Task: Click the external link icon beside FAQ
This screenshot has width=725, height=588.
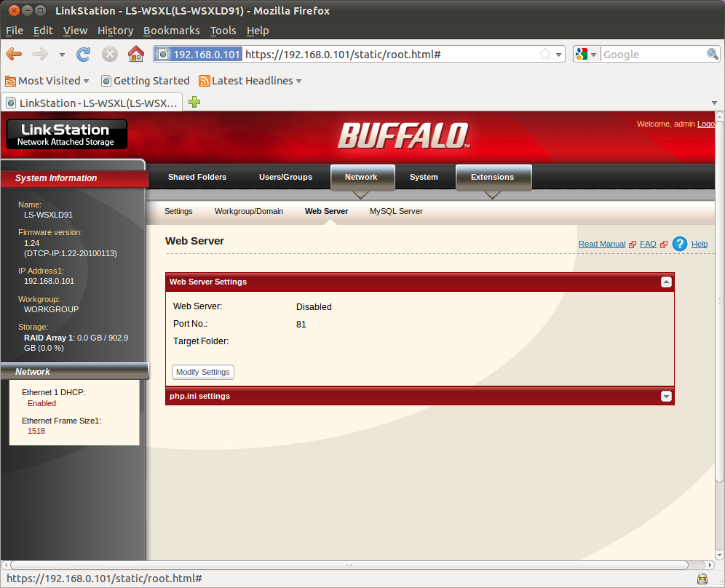Action: click(x=664, y=245)
